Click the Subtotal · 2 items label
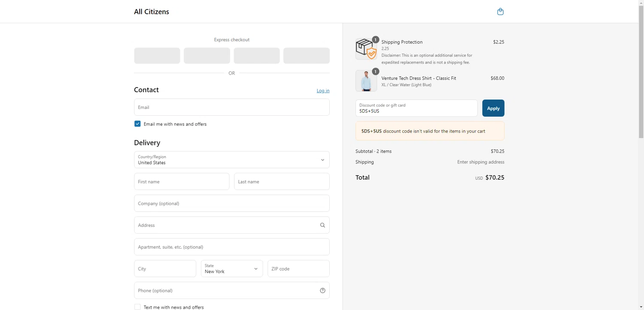 point(374,151)
